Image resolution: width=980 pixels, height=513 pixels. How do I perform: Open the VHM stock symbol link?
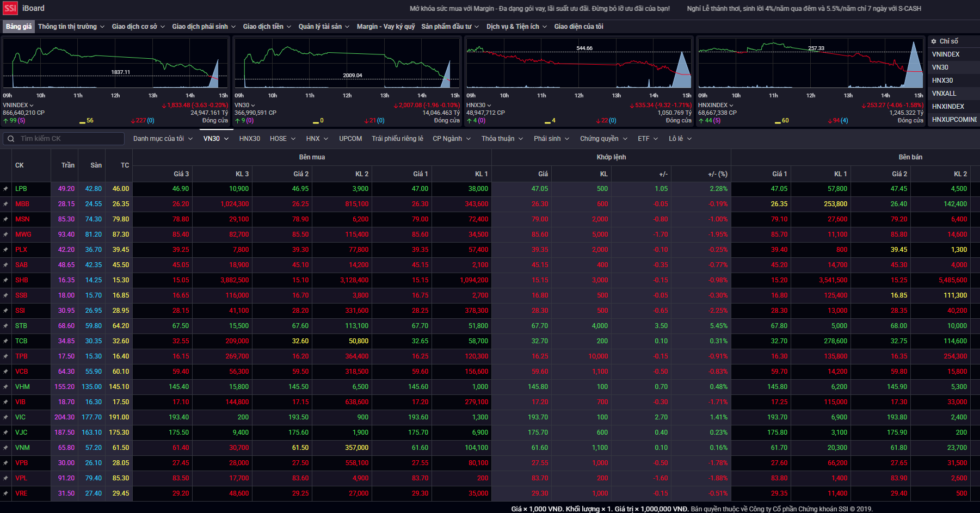[22, 387]
